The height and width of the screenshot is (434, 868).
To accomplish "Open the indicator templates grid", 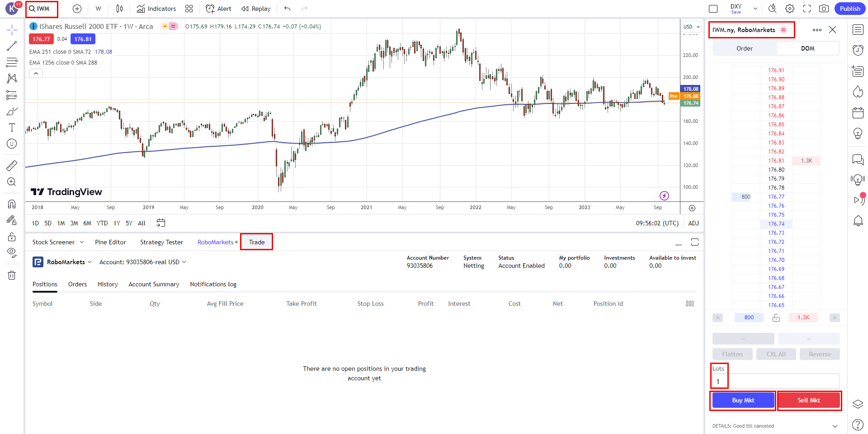I will (x=189, y=9).
